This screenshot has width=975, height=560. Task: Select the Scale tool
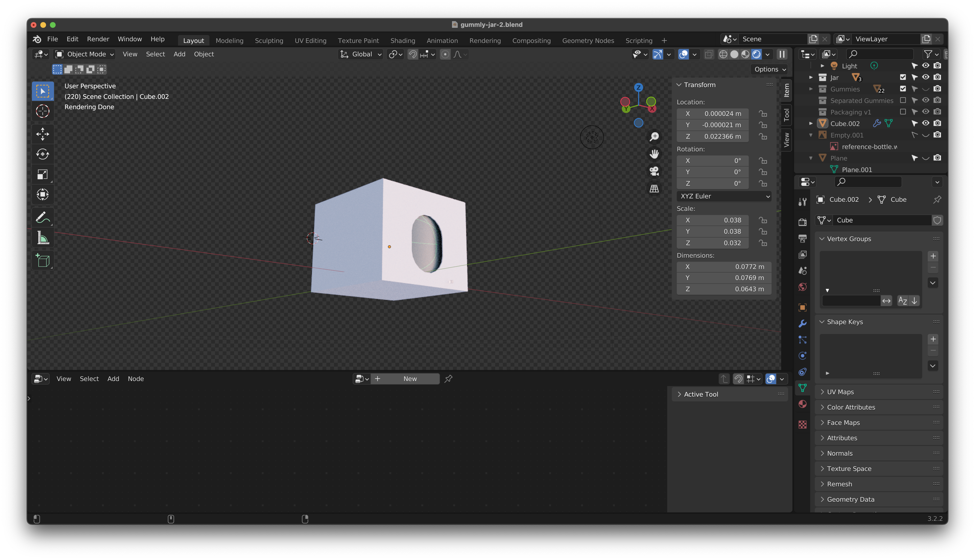point(42,174)
